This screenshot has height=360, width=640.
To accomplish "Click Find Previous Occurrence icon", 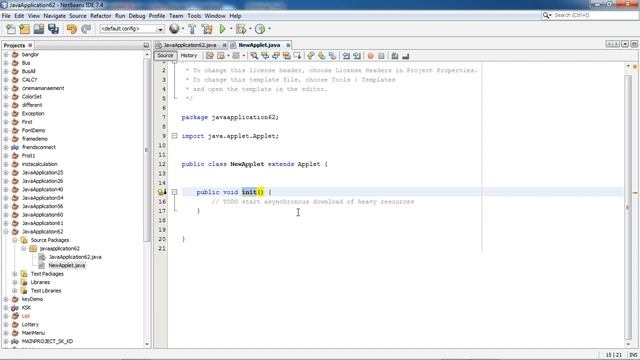I will [265, 56].
